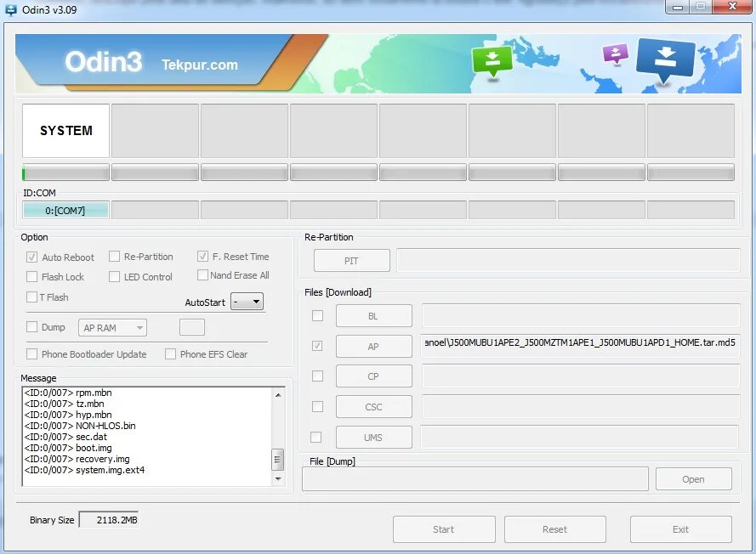This screenshot has width=756, height=554.
Task: Click the CSC file button
Action: tap(373, 407)
